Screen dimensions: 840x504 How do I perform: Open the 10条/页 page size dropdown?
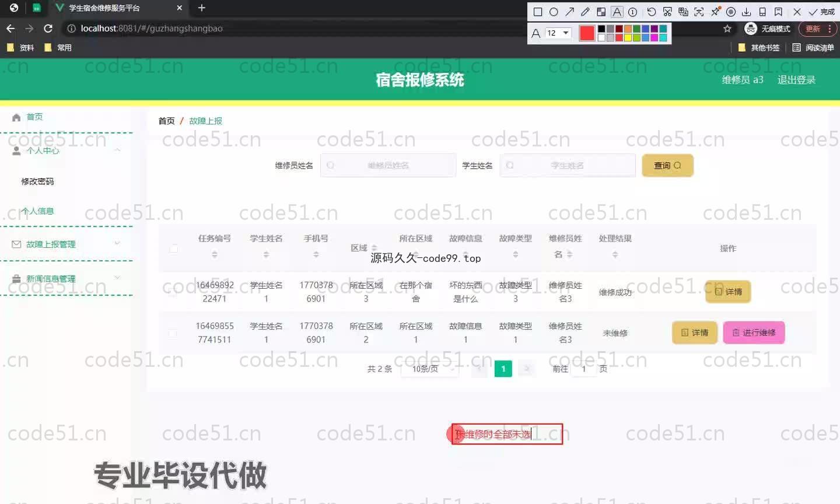pyautogui.click(x=429, y=369)
